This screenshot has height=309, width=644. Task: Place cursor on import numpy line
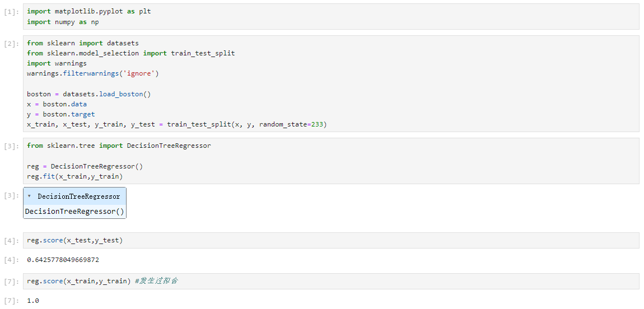[x=63, y=22]
